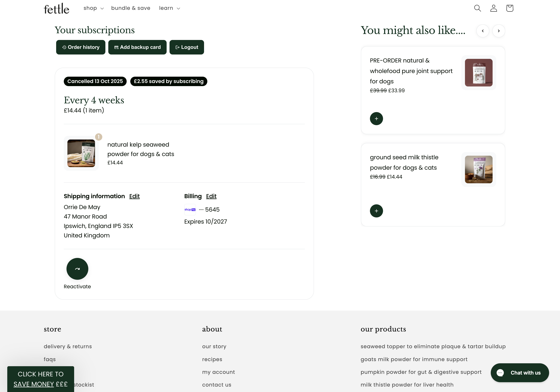Click the Reactivate subscription round icon

pos(77,269)
